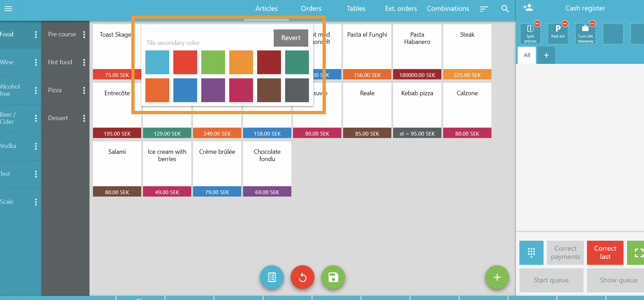Click the blue list round button
The width and height of the screenshot is (644, 300).
(x=271, y=277)
